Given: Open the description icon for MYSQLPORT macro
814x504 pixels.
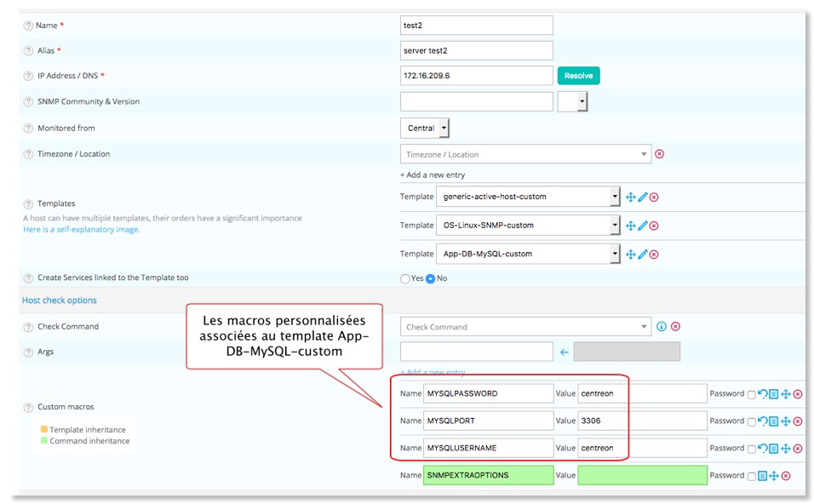Looking at the screenshot, I should click(x=773, y=421).
